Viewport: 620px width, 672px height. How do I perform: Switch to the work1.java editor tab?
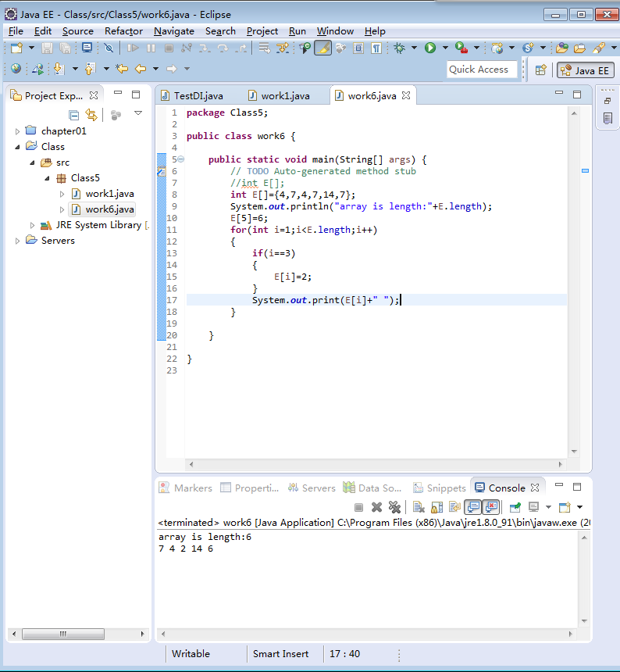tap(284, 95)
